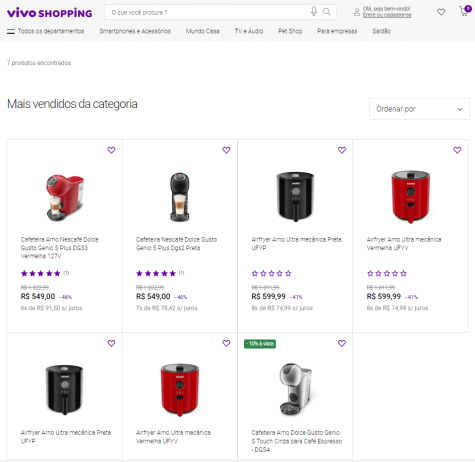Open the shopping cart icon
Screen dimensions: 475x462
click(465, 11)
